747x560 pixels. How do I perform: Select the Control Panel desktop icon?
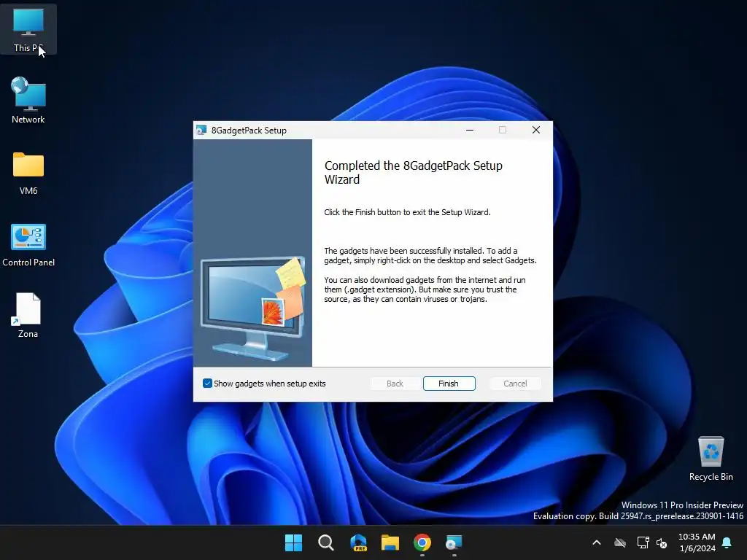[x=28, y=245]
